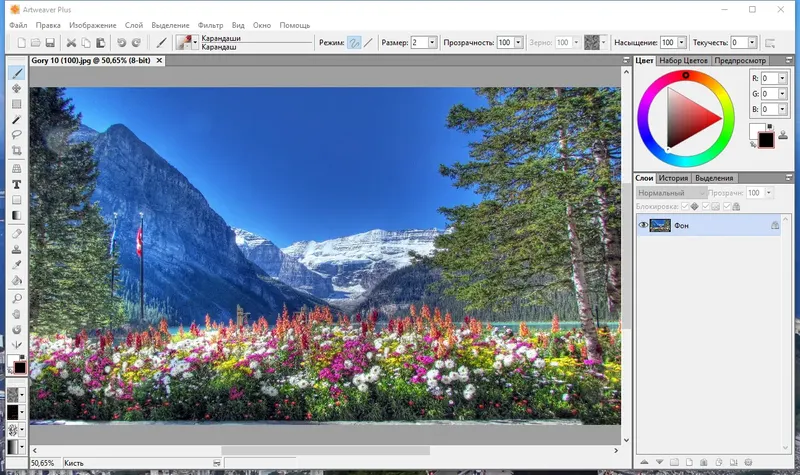Viewport: 800px width, 475px height.
Task: Click the Размер value input field
Action: [x=419, y=43]
